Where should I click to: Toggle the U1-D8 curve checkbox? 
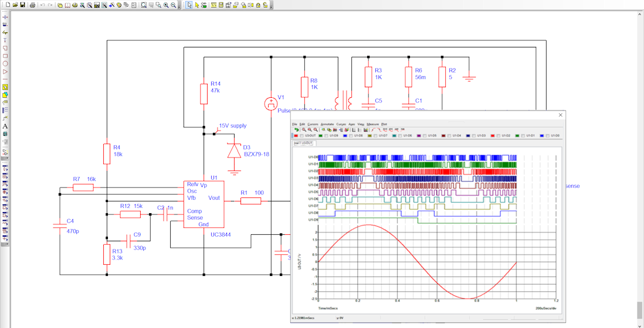tap(351, 136)
